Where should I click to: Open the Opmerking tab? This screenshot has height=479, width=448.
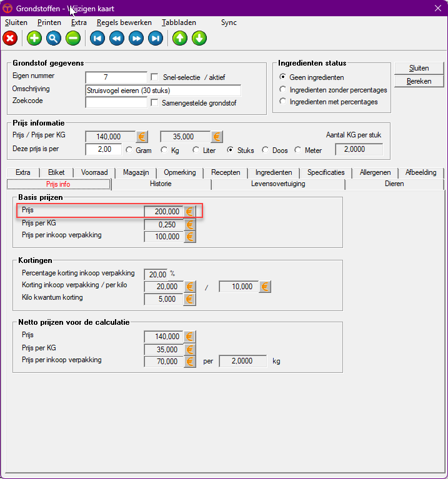pos(180,172)
